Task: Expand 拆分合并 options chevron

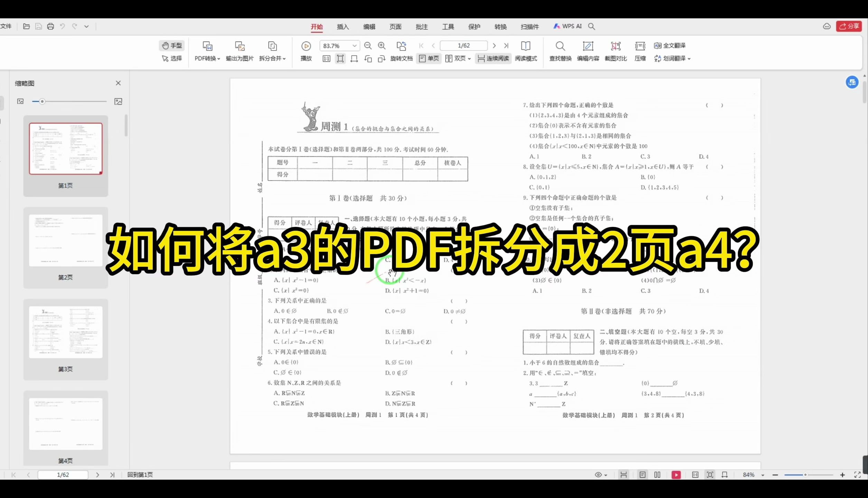Action: pyautogui.click(x=286, y=58)
